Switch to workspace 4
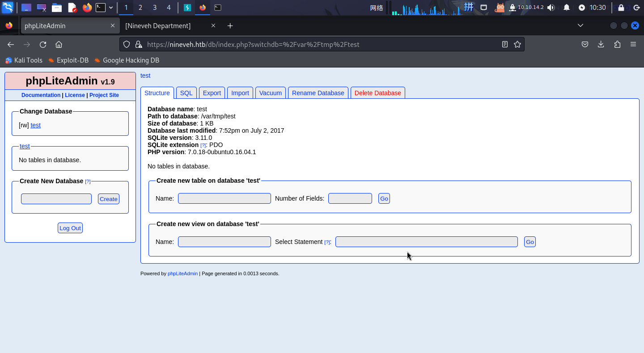The image size is (644, 353). click(169, 8)
